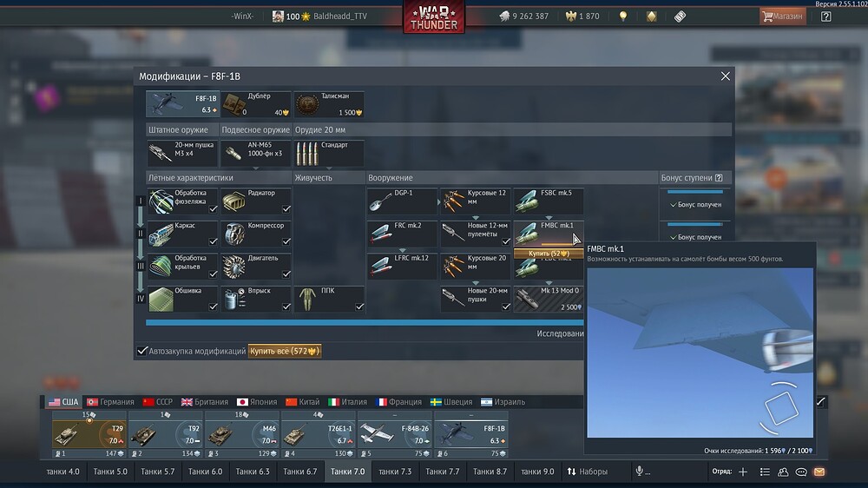868x488 pixels.
Task: Select Обработка фюзеляжа modification
Action: coord(182,201)
